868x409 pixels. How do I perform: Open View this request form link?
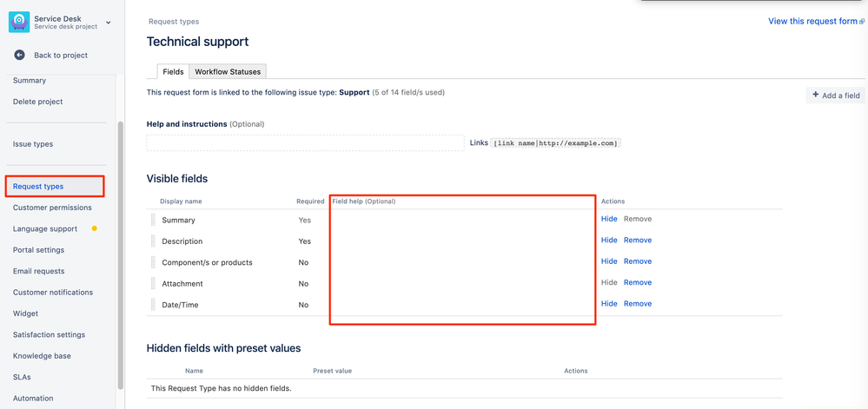(812, 21)
